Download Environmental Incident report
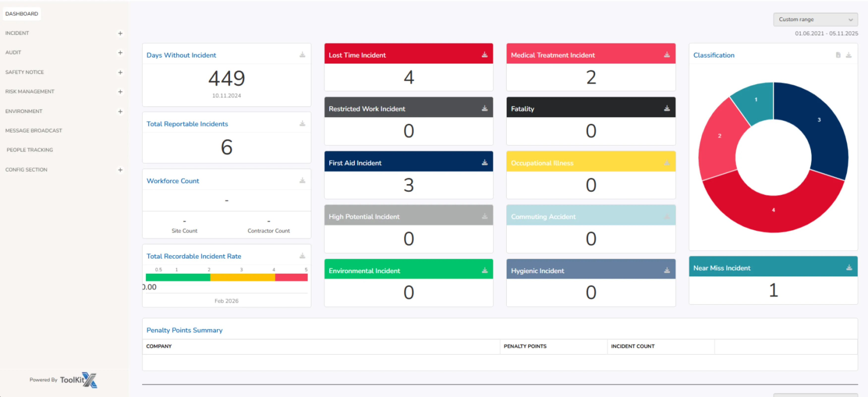The width and height of the screenshot is (868, 397). point(484,270)
